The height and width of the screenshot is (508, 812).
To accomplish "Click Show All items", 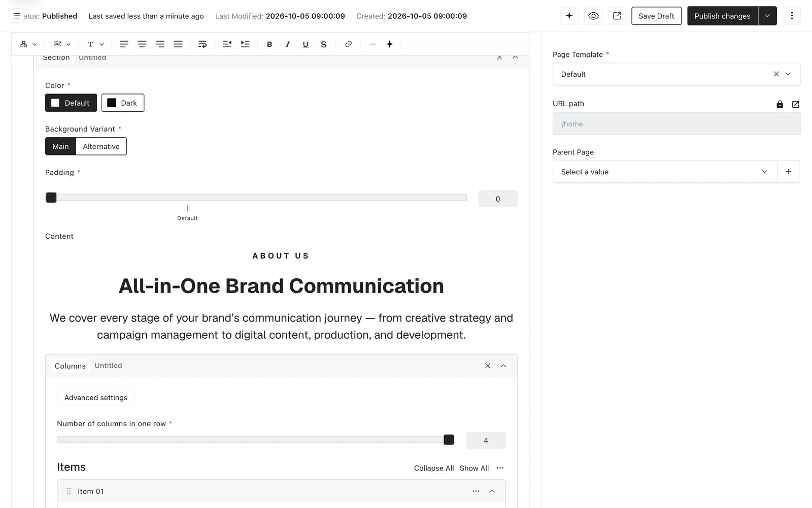I will point(475,468).
